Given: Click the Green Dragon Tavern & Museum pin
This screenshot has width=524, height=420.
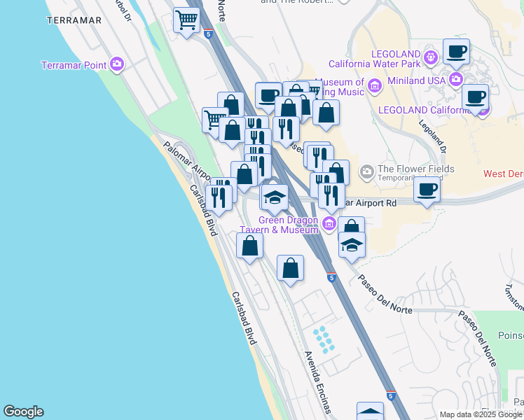Looking at the screenshot, I should 329,223.
